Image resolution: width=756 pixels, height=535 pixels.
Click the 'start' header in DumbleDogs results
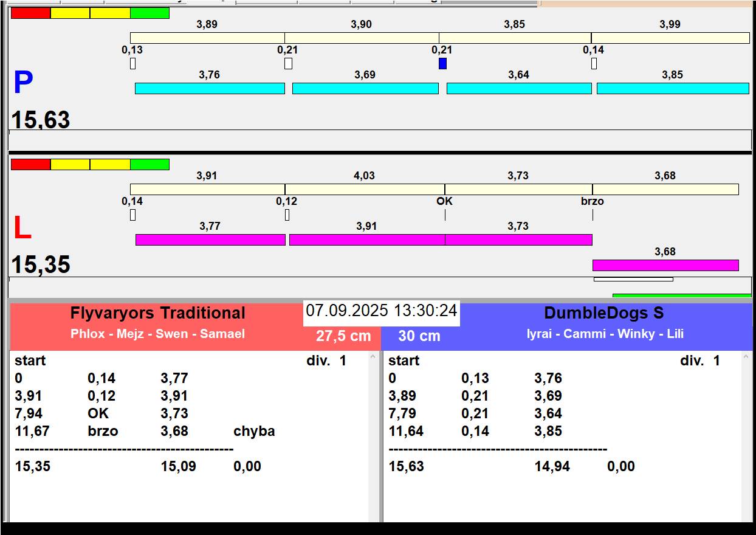404,361
